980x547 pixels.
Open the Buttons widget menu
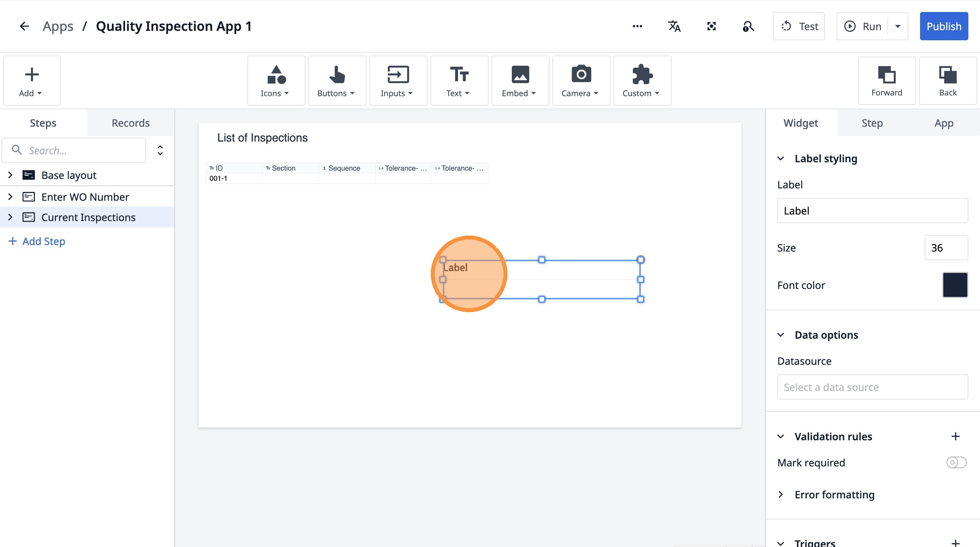click(x=337, y=81)
